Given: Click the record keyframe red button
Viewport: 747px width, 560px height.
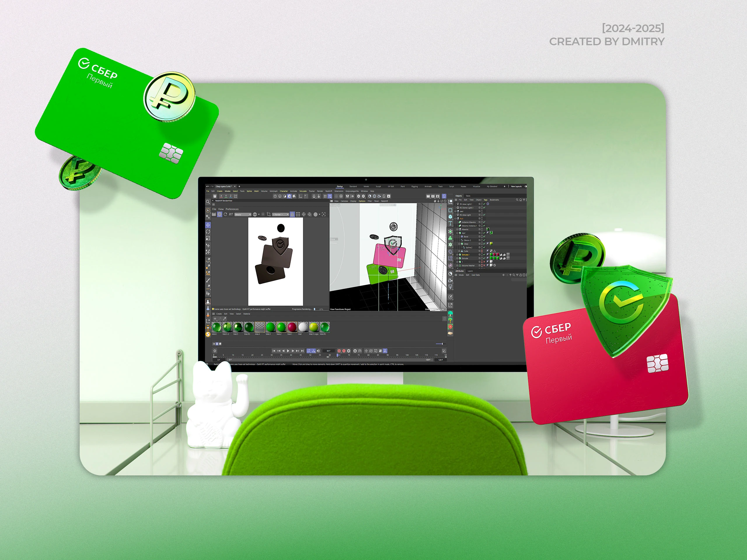Looking at the screenshot, I should (x=339, y=351).
